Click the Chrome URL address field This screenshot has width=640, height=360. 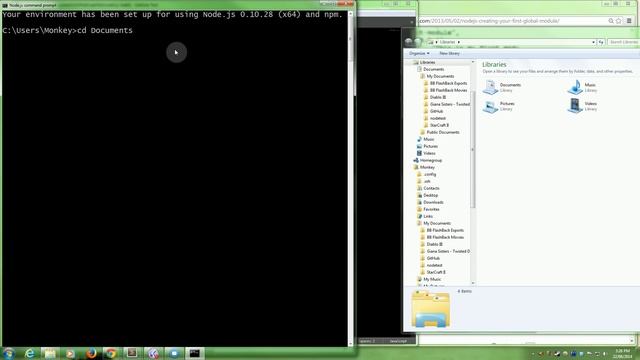pyautogui.click(x=512, y=21)
